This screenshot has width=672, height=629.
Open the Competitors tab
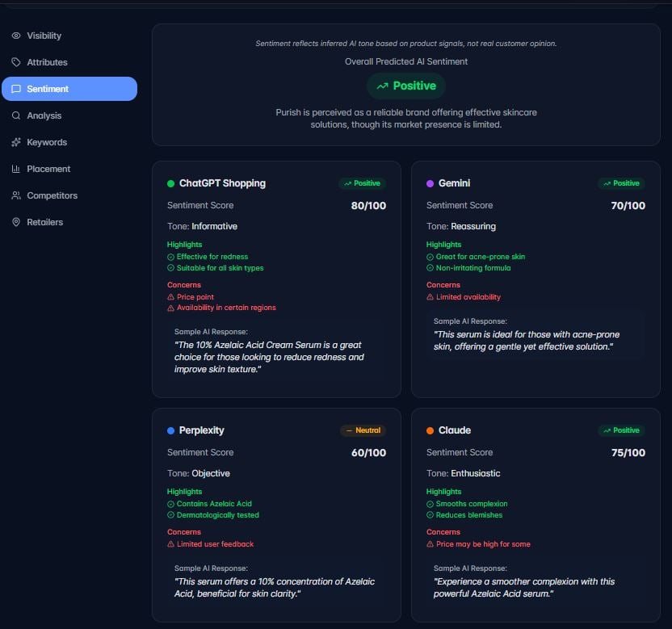coord(69,195)
